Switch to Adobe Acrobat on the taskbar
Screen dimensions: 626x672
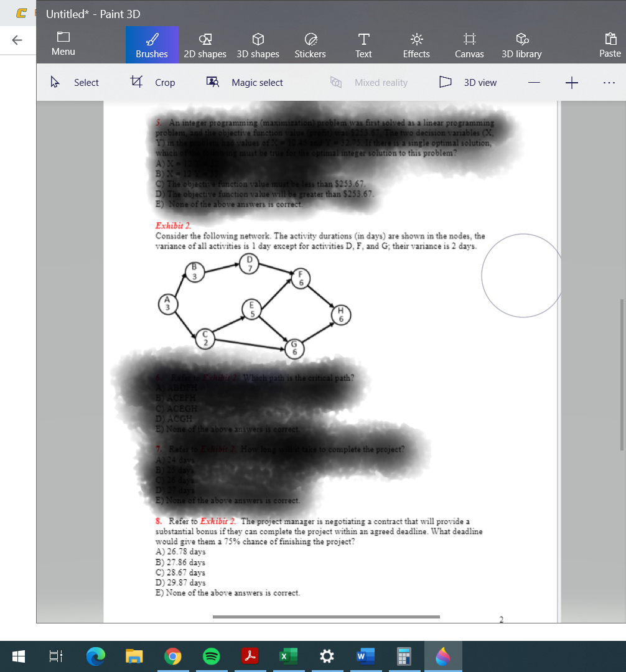[x=250, y=656]
